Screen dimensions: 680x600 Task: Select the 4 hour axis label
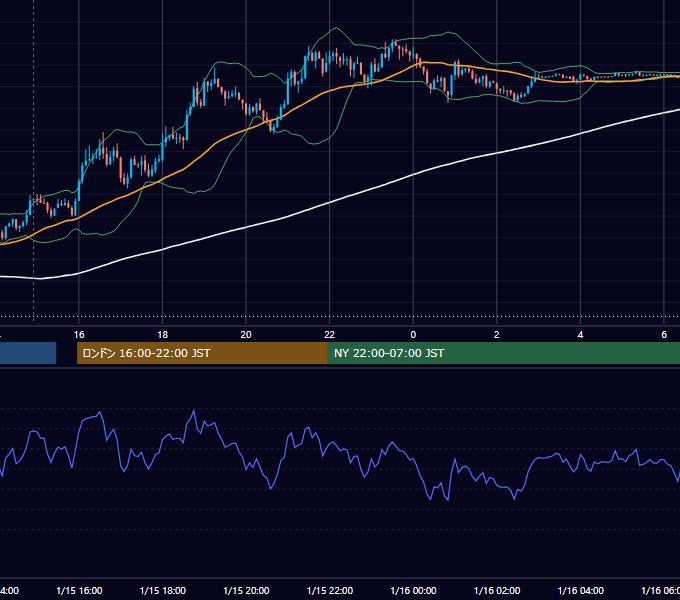click(x=580, y=335)
